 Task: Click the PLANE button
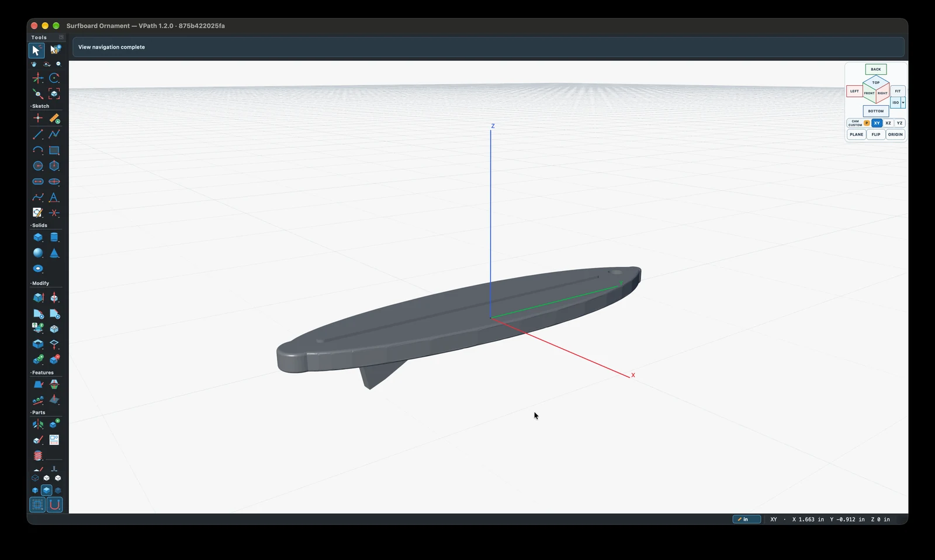click(857, 134)
